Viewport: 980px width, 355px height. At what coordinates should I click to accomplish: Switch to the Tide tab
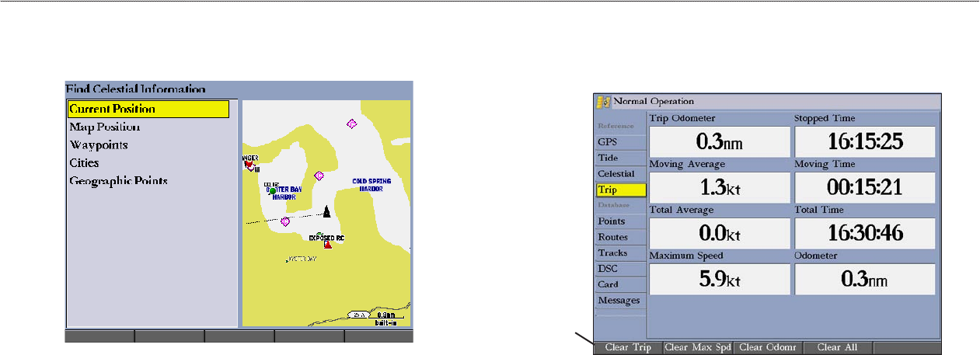[x=621, y=158]
